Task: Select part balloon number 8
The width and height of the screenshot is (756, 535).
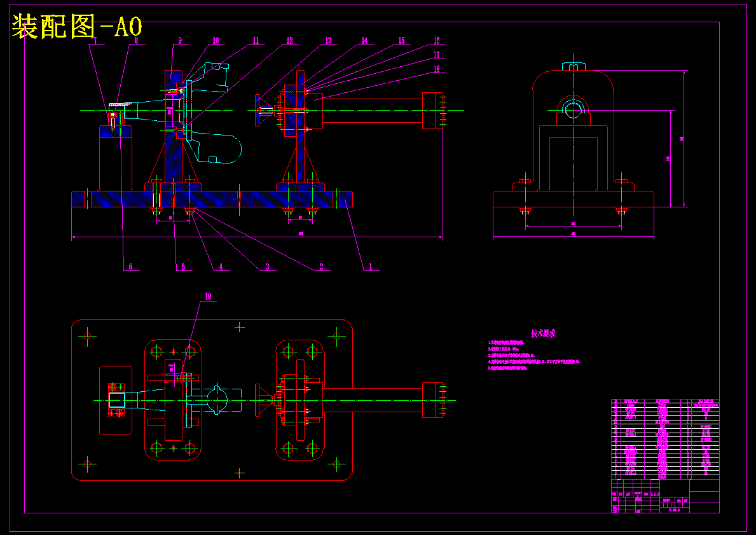Action: [x=137, y=41]
